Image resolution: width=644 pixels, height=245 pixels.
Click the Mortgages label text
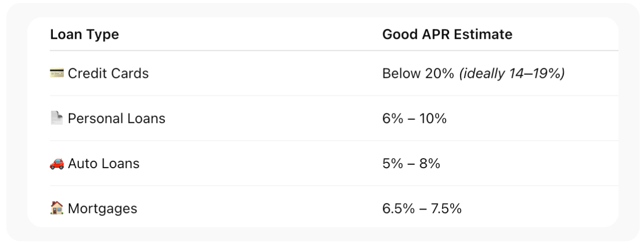click(x=102, y=209)
